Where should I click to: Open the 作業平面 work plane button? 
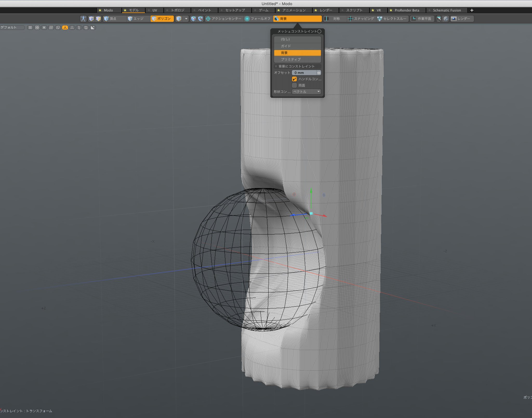pyautogui.click(x=422, y=19)
